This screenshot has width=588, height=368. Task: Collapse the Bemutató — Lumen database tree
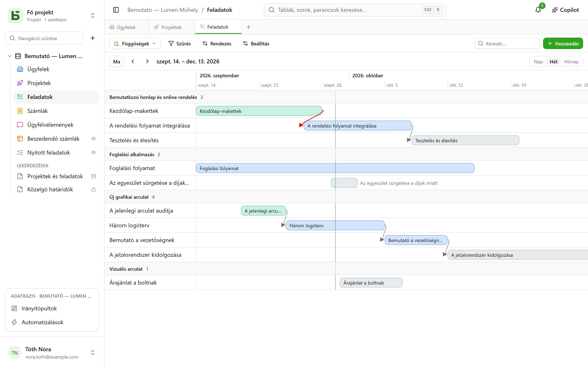pyautogui.click(x=10, y=56)
